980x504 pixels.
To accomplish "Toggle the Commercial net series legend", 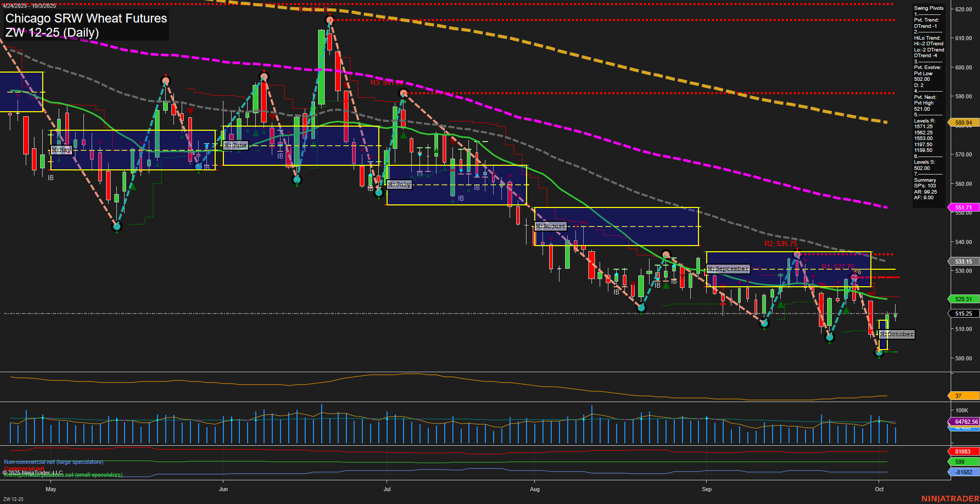I will click(24, 469).
